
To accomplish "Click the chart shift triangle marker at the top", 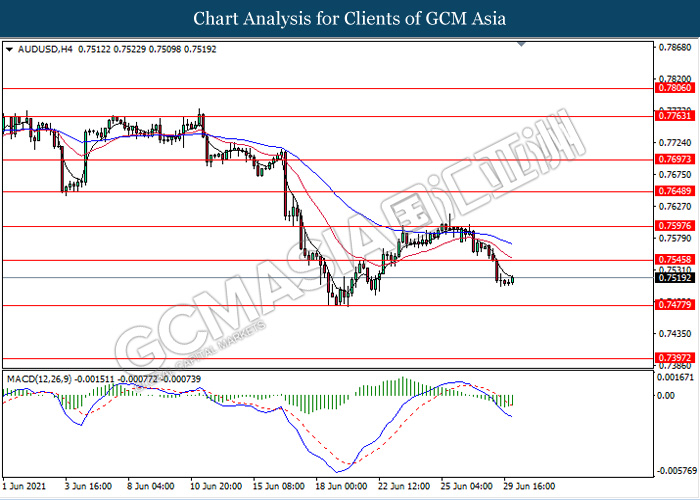I will (521, 44).
